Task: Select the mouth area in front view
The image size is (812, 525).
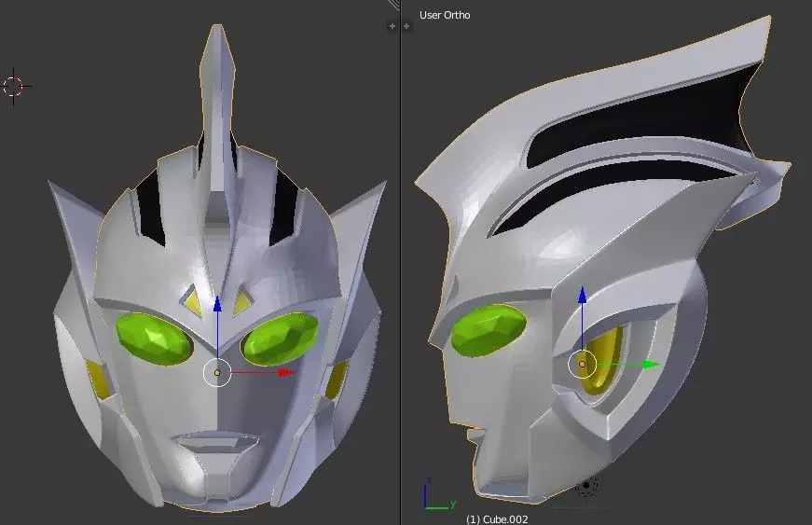Action: point(216,444)
